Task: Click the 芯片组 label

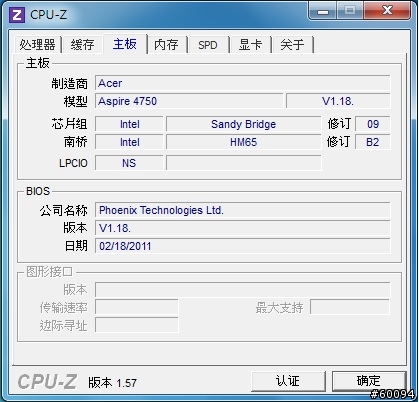Action: pyautogui.click(x=69, y=124)
